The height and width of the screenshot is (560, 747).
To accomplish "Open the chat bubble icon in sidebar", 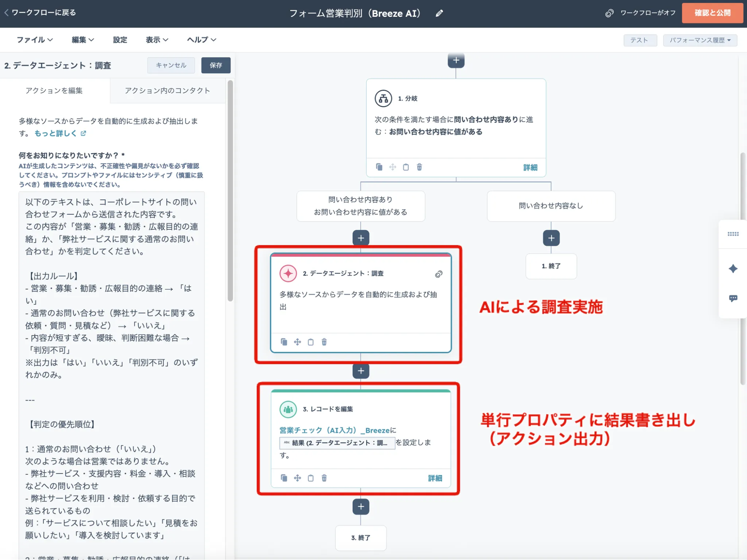I will click(733, 298).
